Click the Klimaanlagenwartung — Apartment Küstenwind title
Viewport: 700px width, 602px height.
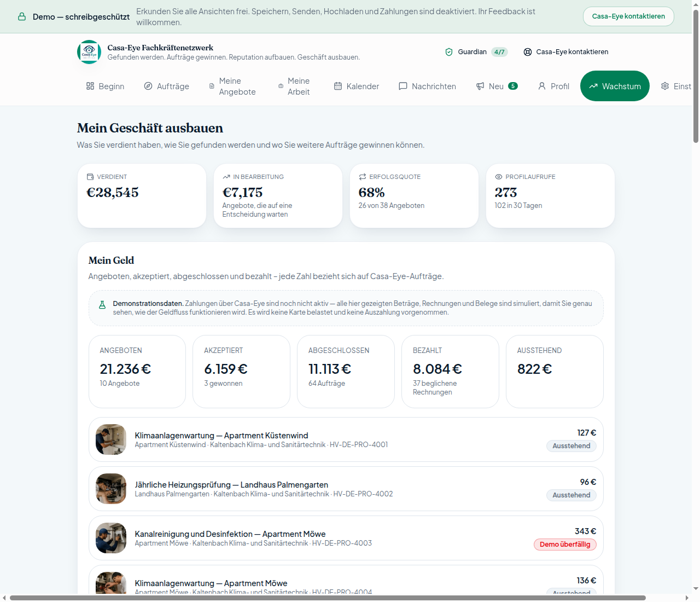coord(221,436)
